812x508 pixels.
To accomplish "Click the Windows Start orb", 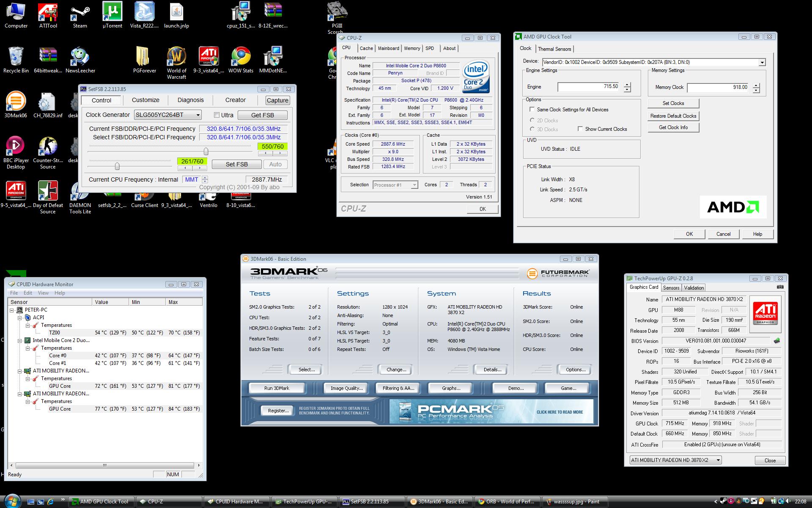I will (11, 501).
